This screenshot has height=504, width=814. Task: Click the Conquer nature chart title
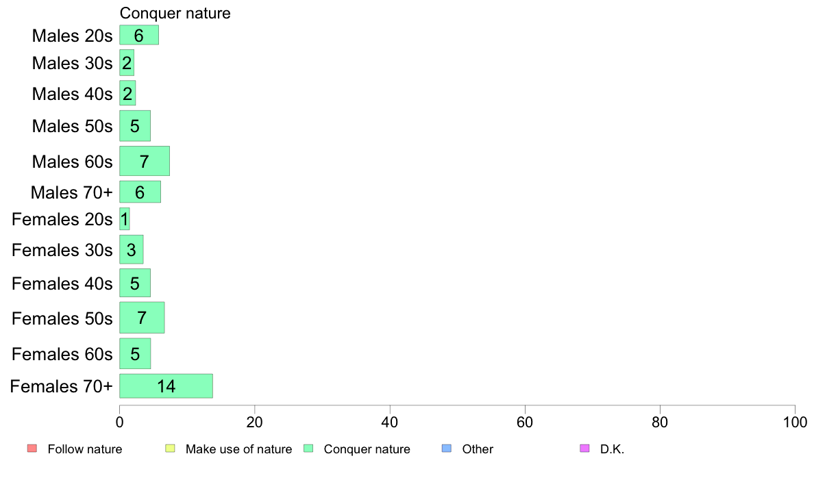click(175, 13)
